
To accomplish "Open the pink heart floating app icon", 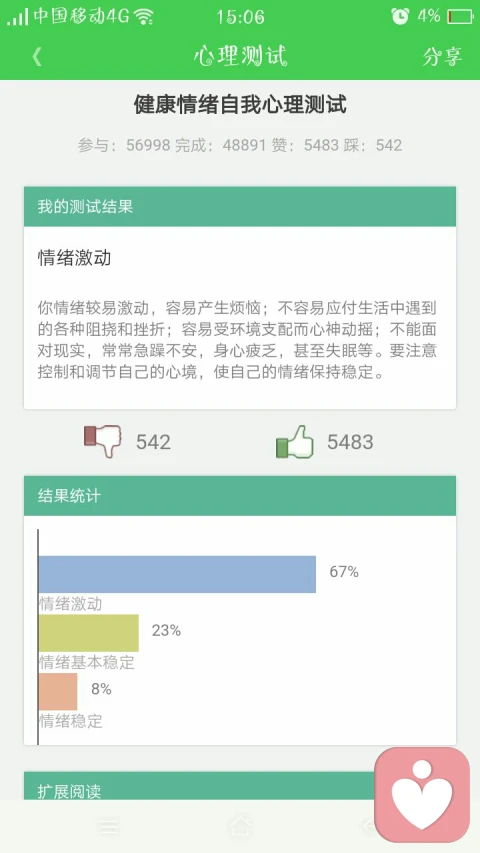I will (x=422, y=795).
